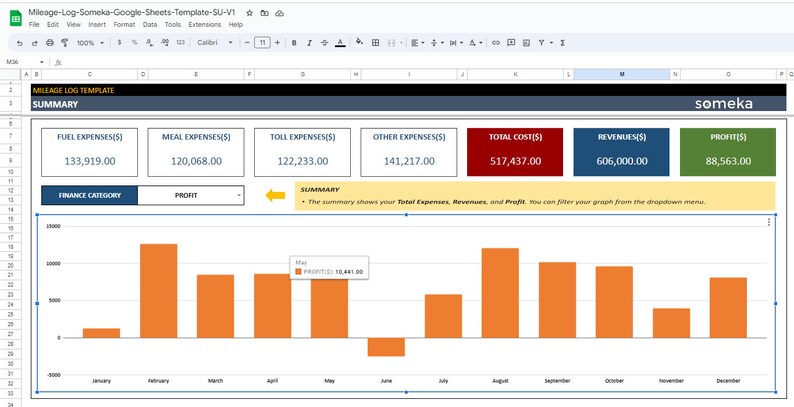794x407 pixels.
Task: Open the text color picker
Action: click(x=340, y=43)
